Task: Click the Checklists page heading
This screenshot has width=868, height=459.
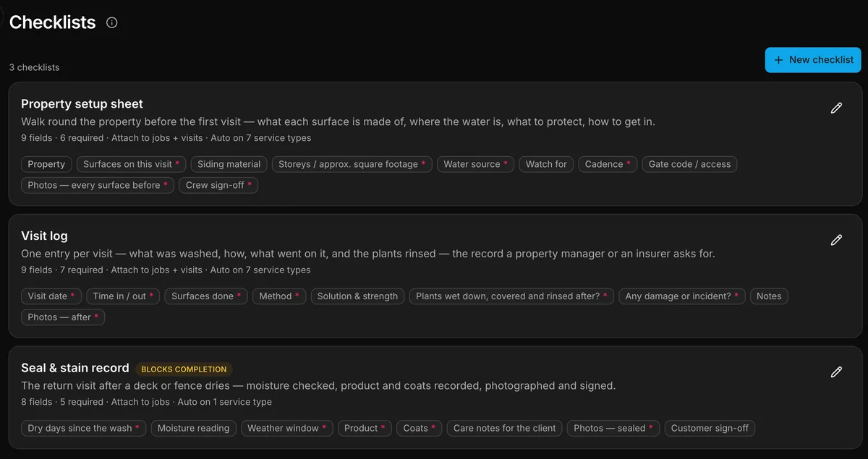Action: pyautogui.click(x=53, y=22)
